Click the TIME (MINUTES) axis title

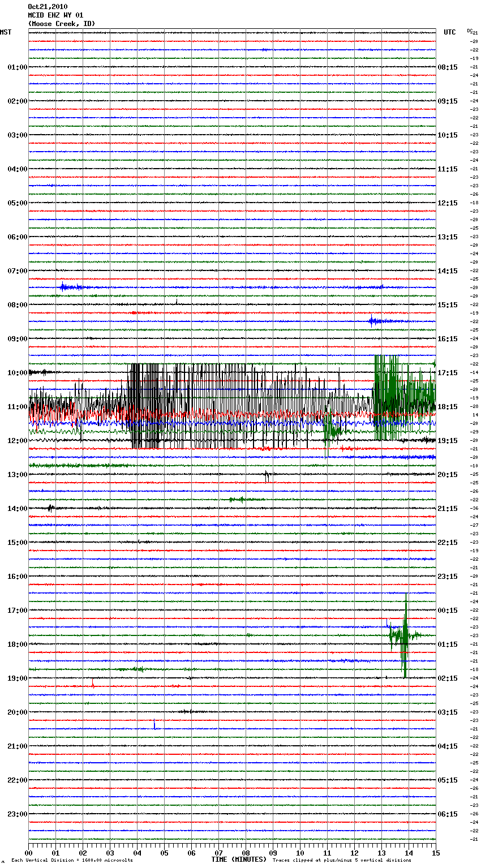pyautogui.click(x=239, y=860)
